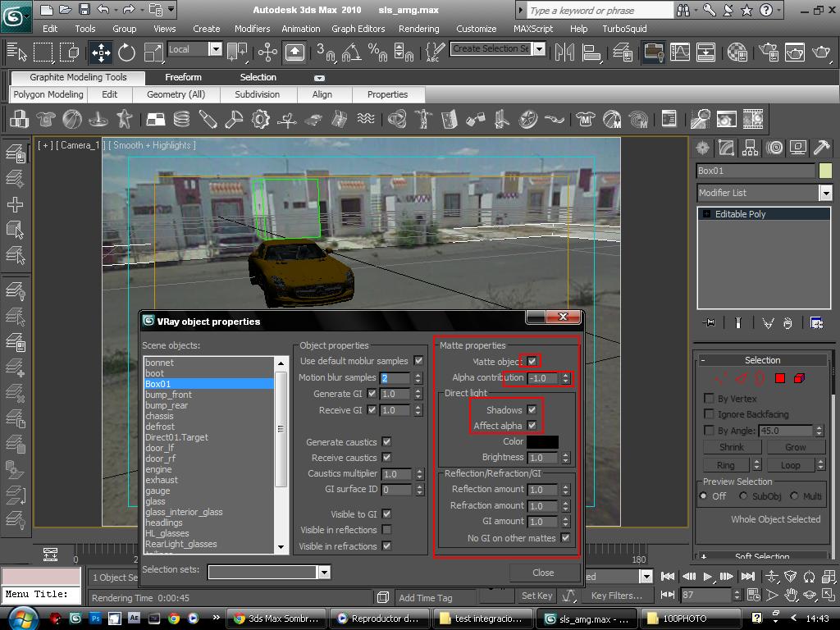Open the Modifier List dropdown
The height and width of the screenshot is (630, 840).
825,193
